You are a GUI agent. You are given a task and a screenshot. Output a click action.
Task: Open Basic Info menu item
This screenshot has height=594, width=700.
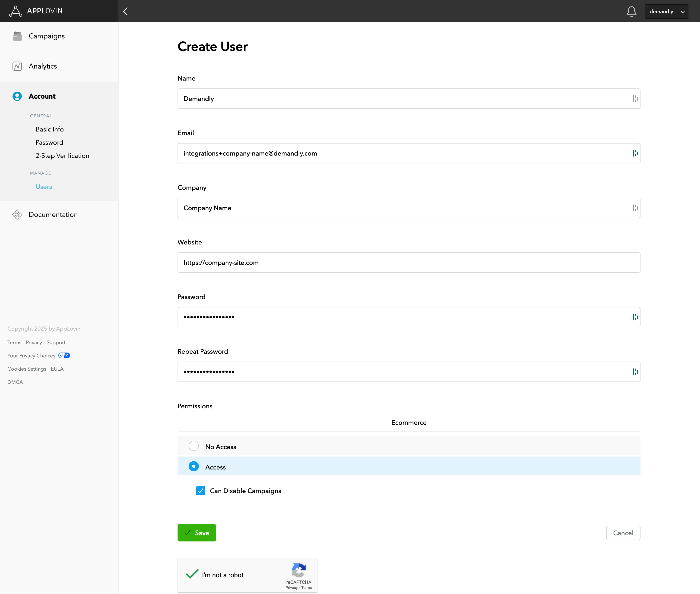point(50,129)
